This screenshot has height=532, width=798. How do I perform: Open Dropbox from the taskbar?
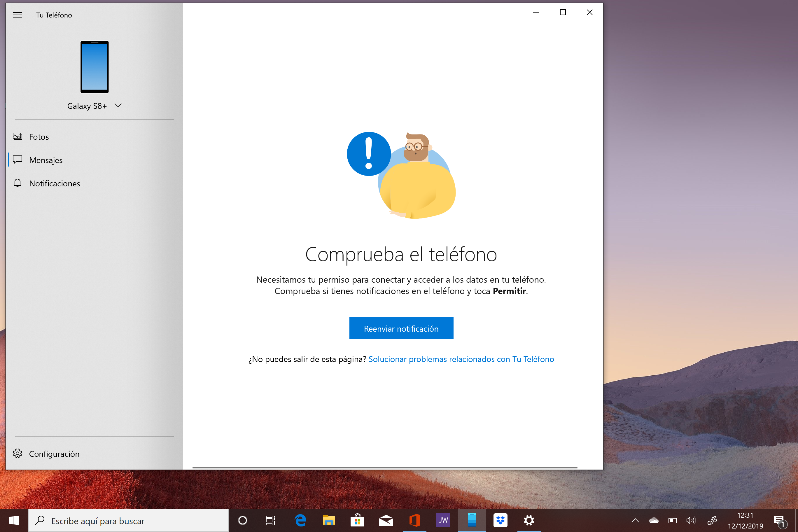pyautogui.click(x=500, y=520)
